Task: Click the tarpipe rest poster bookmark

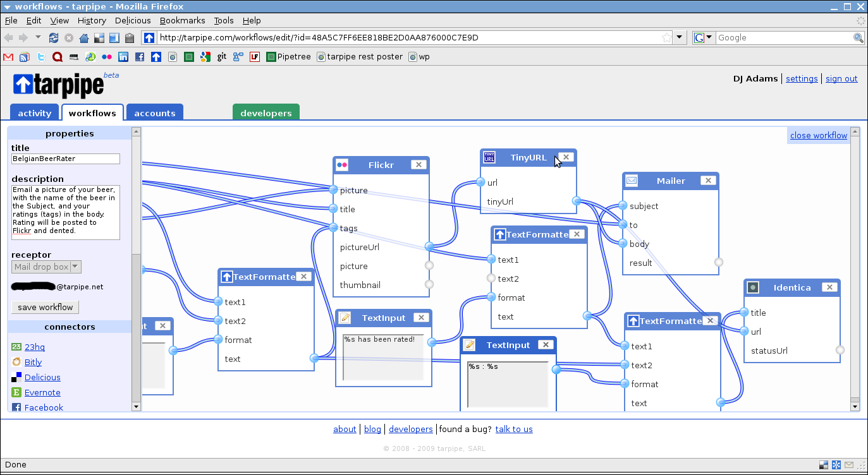Action: (x=360, y=57)
